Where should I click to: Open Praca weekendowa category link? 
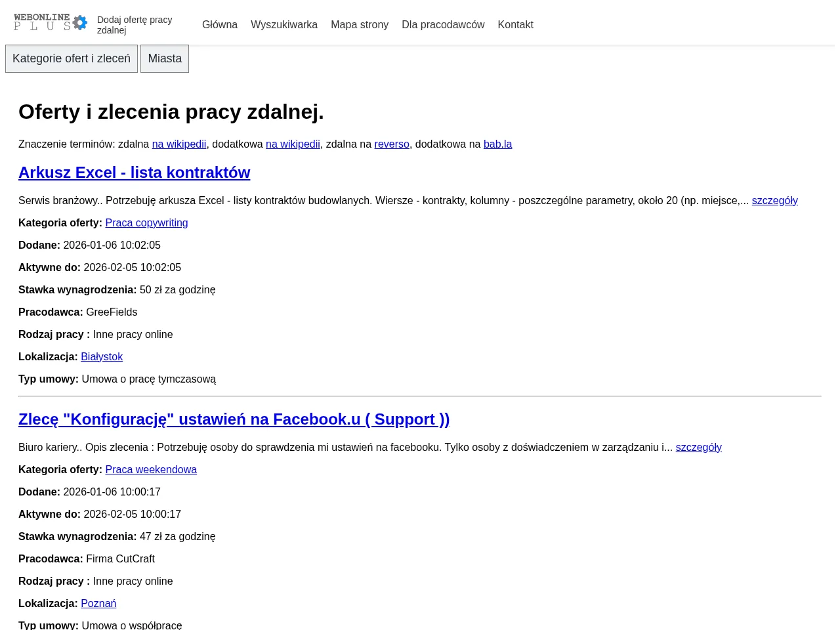(151, 469)
